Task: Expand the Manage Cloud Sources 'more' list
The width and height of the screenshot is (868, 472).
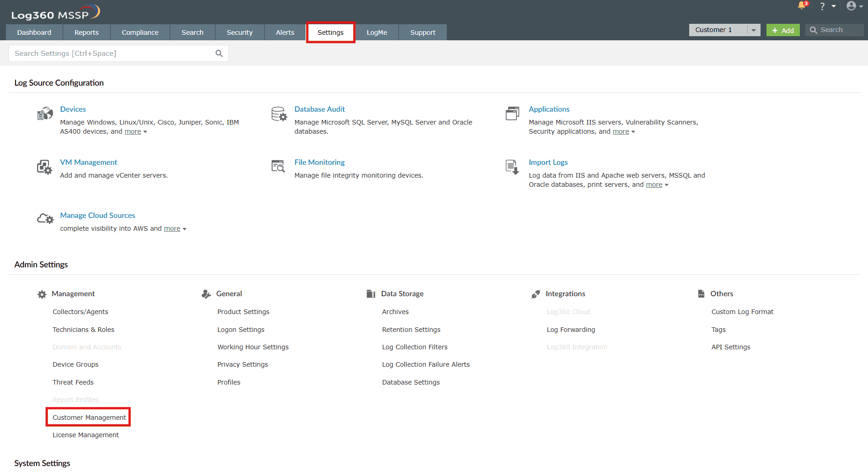Action: point(175,228)
